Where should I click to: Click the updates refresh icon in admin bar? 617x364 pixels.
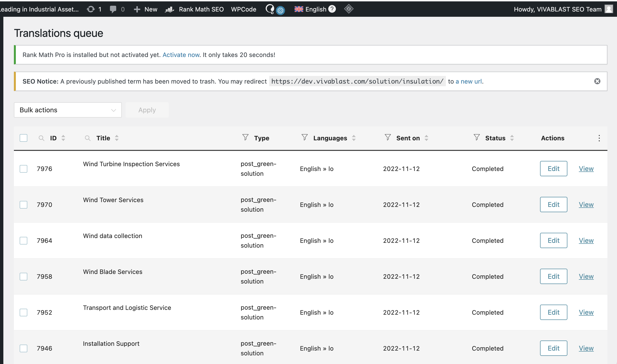click(91, 9)
